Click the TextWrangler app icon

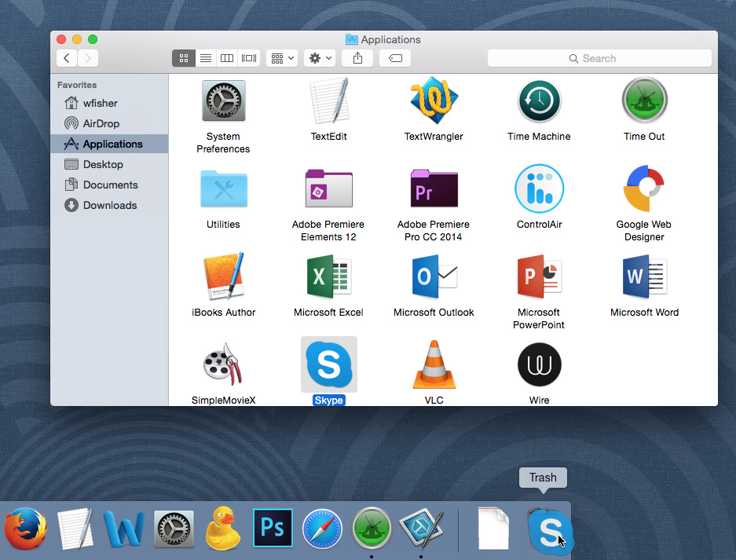point(434,101)
